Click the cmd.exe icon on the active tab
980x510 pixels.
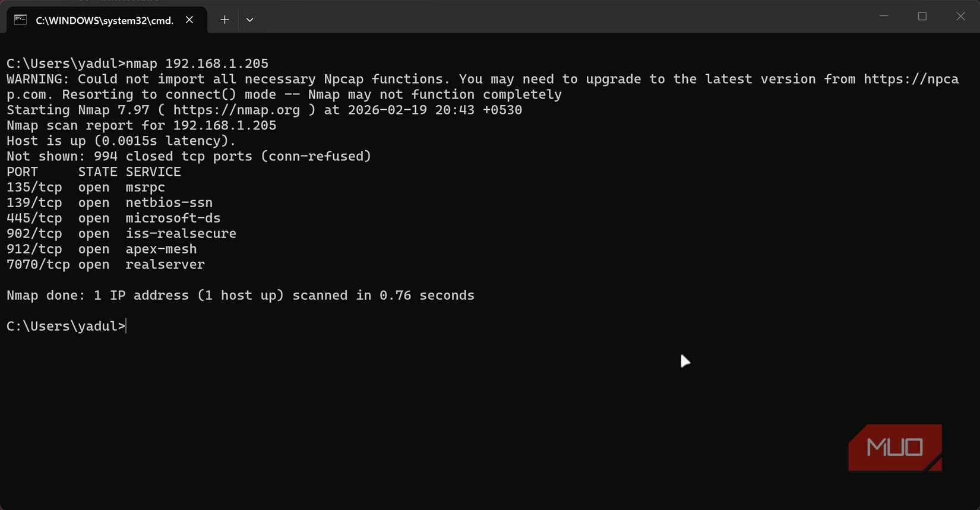coord(20,20)
